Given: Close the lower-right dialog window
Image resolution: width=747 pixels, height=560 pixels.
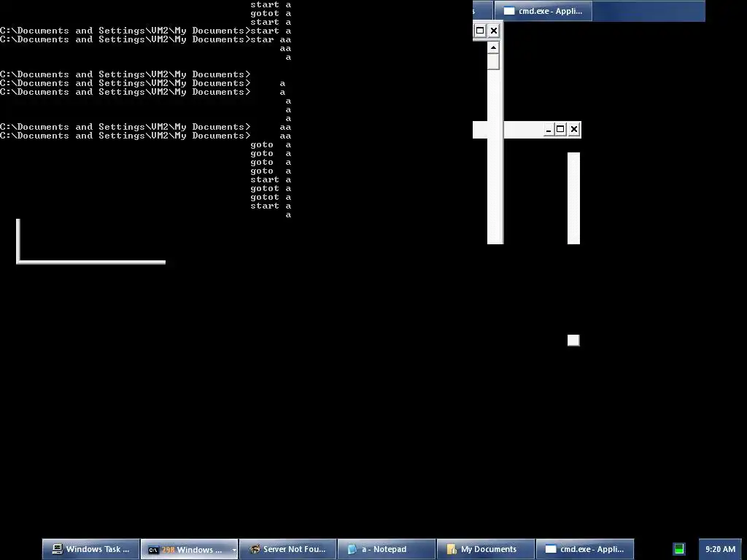Looking at the screenshot, I should click(x=574, y=129).
